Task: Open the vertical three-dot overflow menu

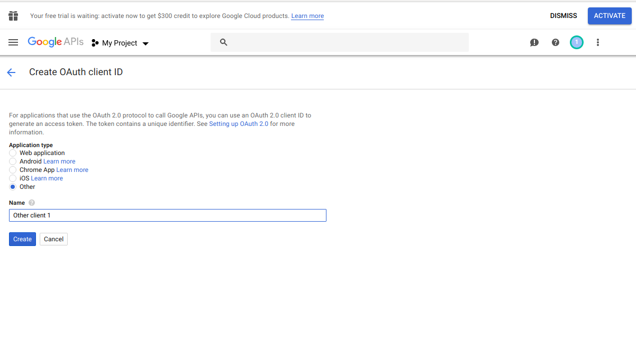Action: click(597, 42)
